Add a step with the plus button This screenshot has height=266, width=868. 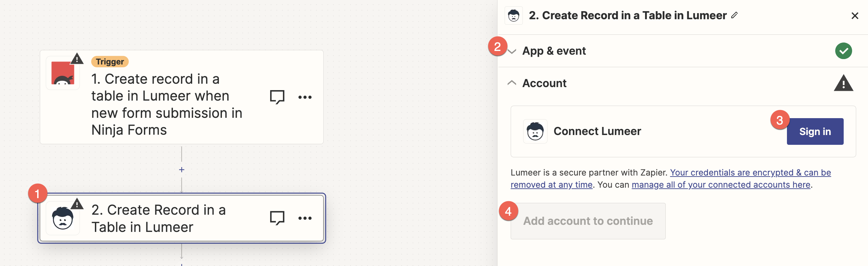[182, 170]
